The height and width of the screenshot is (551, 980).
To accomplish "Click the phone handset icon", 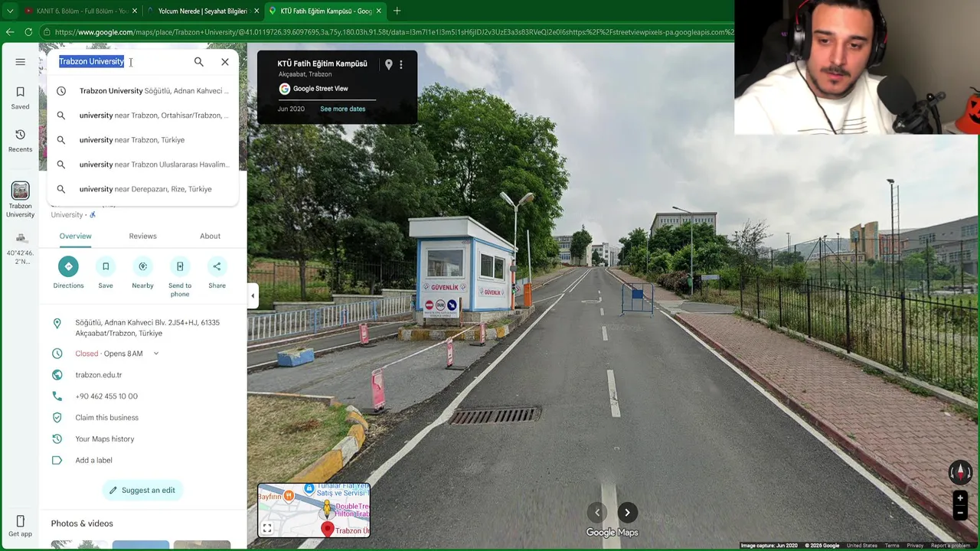I will point(57,396).
